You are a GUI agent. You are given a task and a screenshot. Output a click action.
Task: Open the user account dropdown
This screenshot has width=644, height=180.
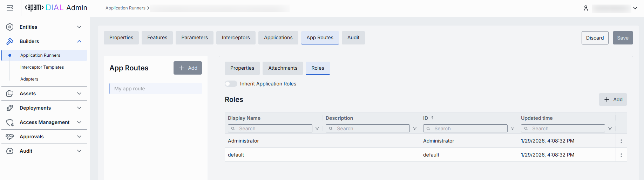click(635, 8)
